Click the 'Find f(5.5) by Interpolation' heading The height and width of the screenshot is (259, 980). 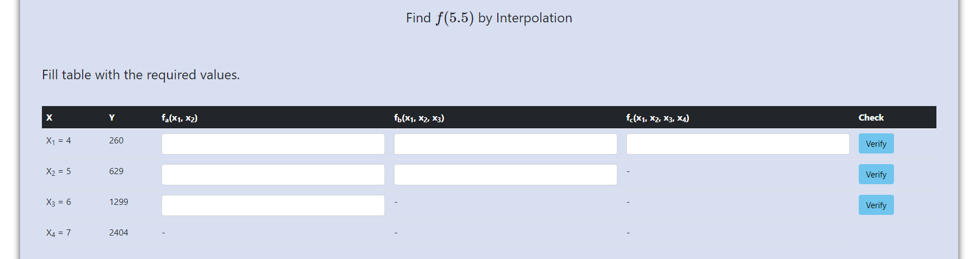coord(489,18)
